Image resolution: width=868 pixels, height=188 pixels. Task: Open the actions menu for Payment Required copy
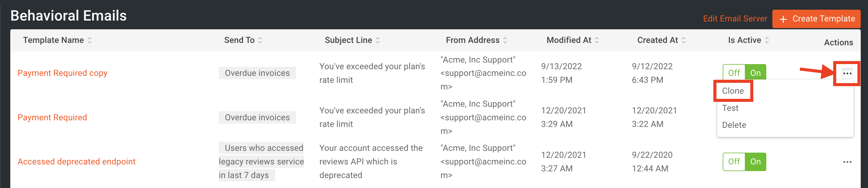click(x=848, y=73)
